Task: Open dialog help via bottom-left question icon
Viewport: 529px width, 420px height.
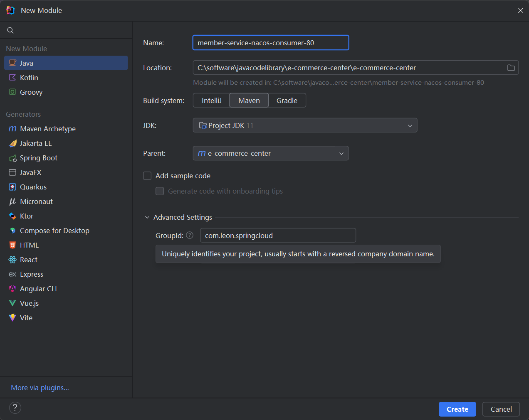Action: coord(15,408)
